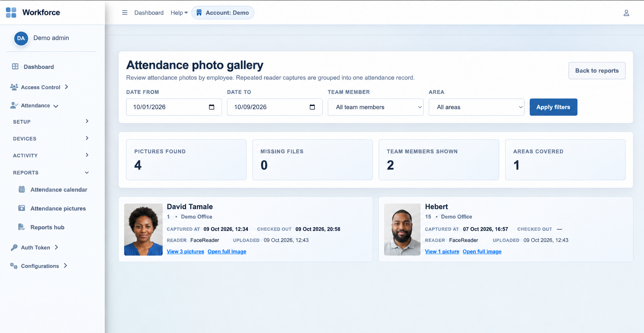Open Dashboard in the sidebar
The height and width of the screenshot is (333, 644).
(x=39, y=67)
